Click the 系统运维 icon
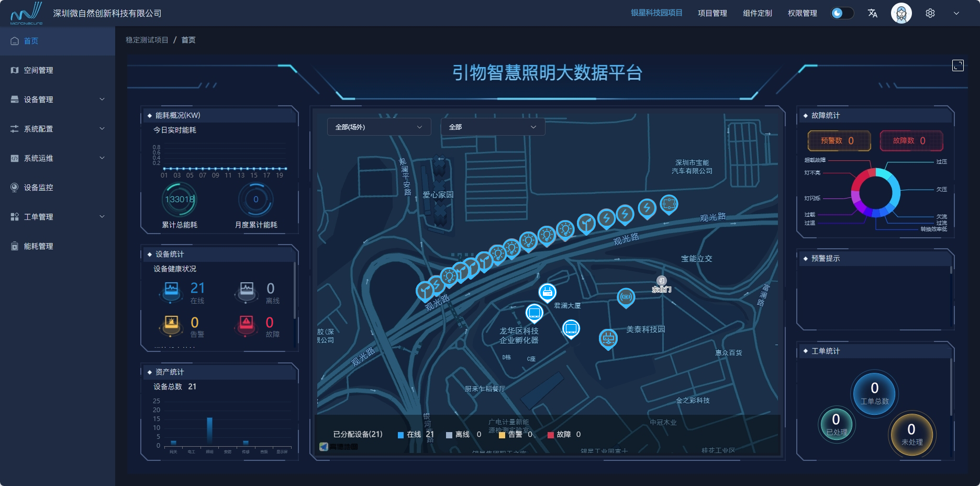The image size is (980, 486). 15,158
